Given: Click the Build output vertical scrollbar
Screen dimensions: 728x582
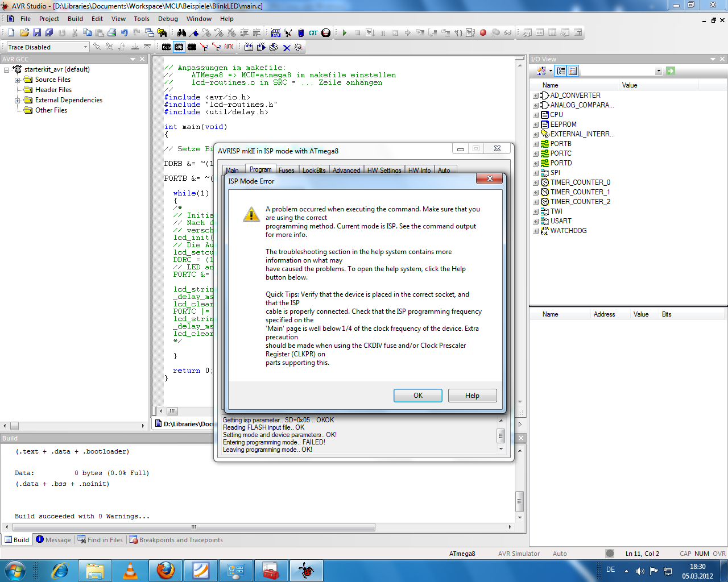Looking at the screenshot, I should 519,484.
